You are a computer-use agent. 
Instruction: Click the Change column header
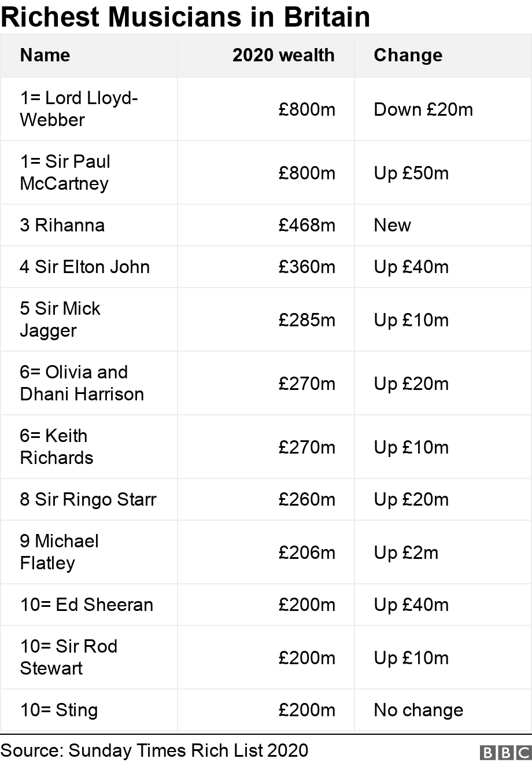pos(408,55)
